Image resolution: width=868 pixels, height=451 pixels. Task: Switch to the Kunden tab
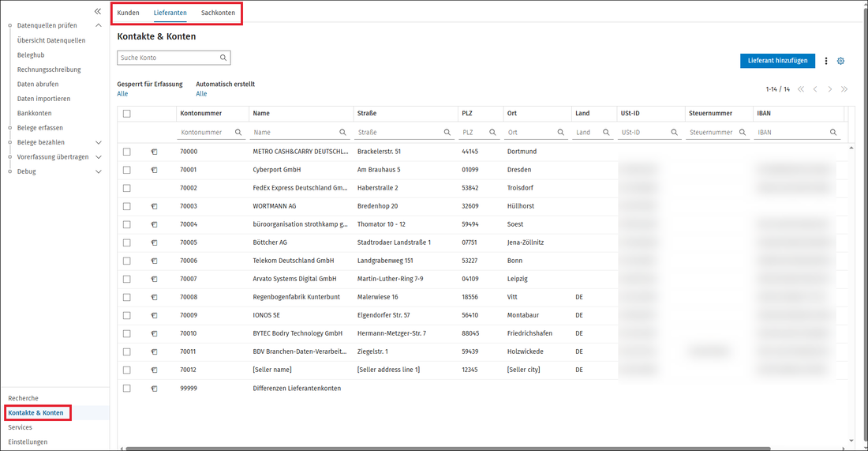pos(129,13)
